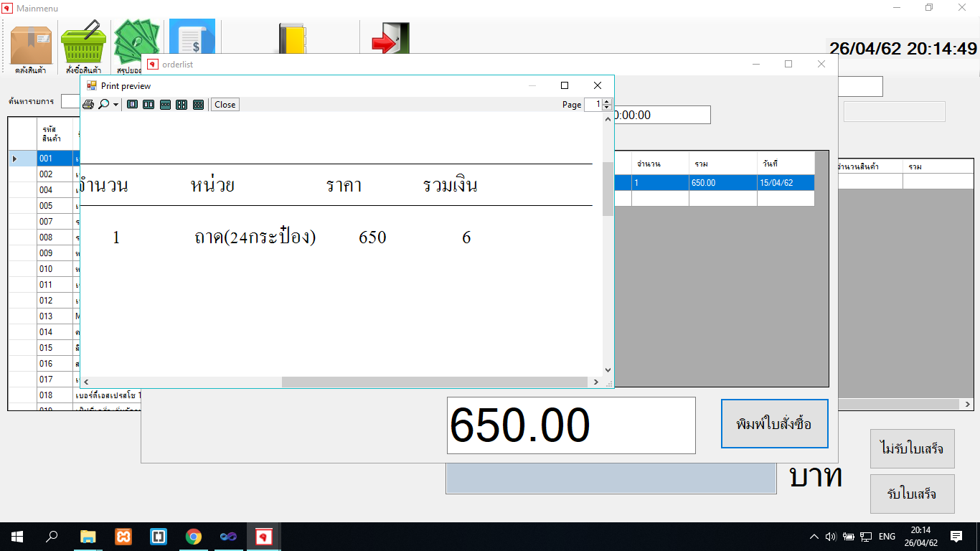Click the รวม column header in orderlist grid
The width and height of the screenshot is (980, 551).
coord(723,164)
